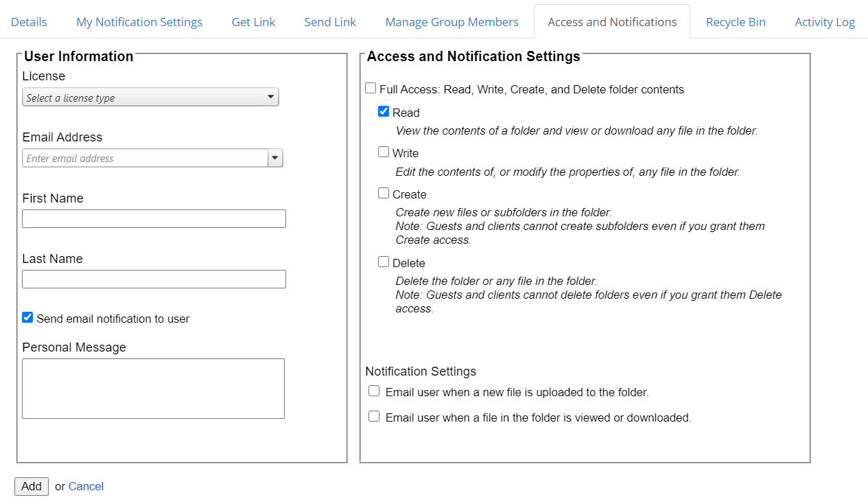This screenshot has height=504, width=868.
Task: Open the Send Link tab
Action: tap(330, 21)
